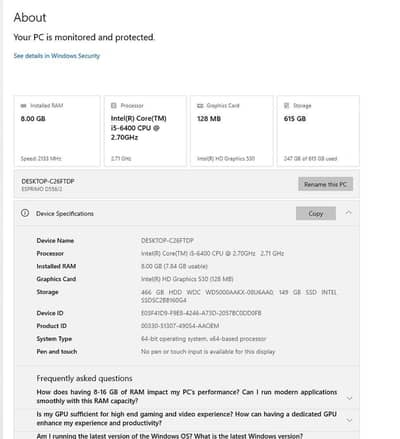The height and width of the screenshot is (439, 400).
Task: Select the Storage 615 GB card
Action: tap(318, 131)
